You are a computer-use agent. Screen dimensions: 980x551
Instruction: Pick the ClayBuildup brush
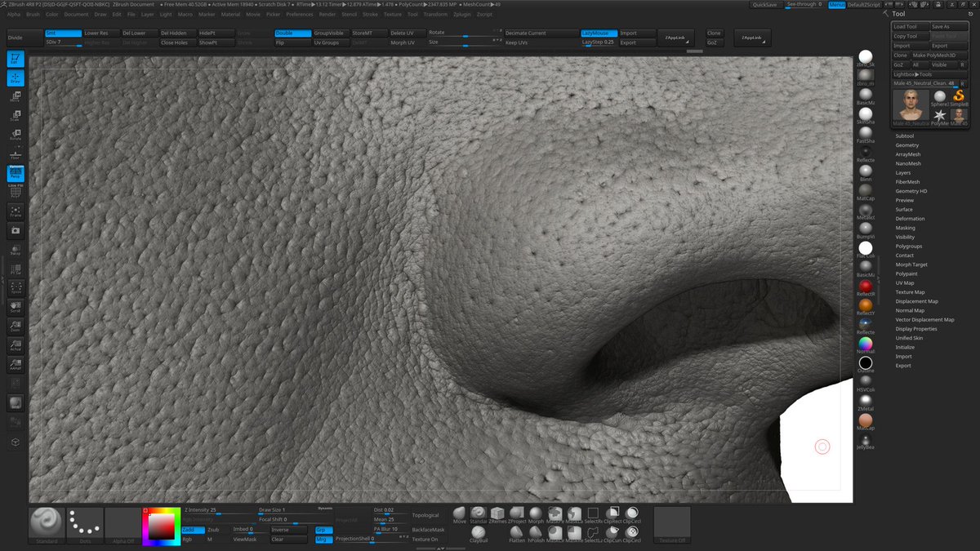coord(478,532)
